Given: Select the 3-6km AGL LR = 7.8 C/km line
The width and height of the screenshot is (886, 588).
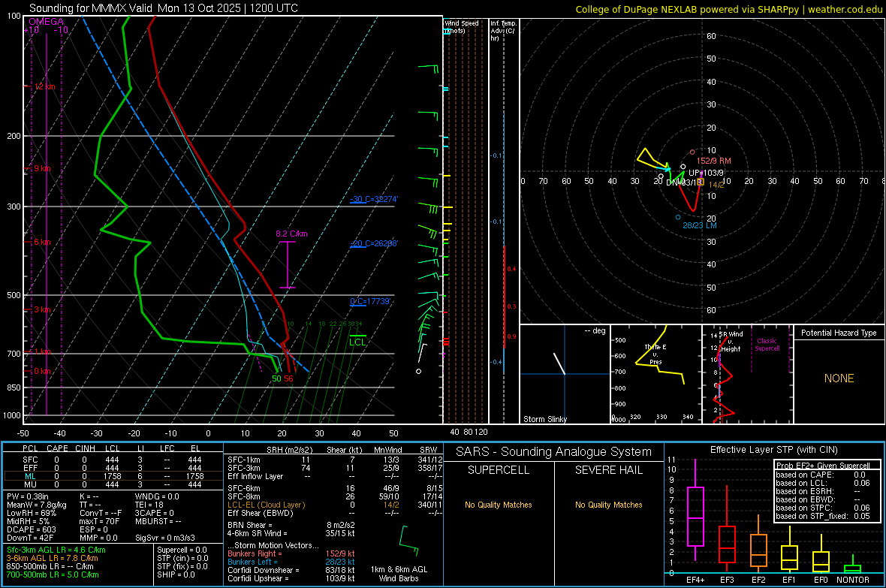Looking at the screenshot, I should tap(52, 558).
